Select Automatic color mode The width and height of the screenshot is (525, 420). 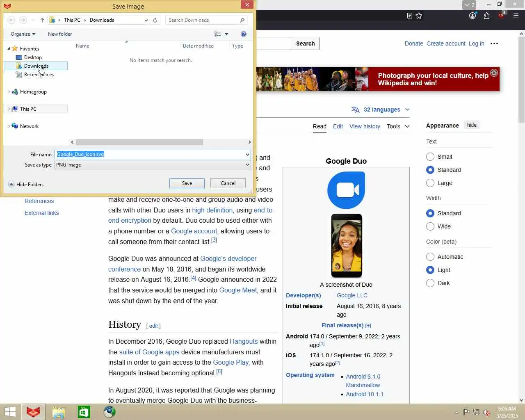point(430,257)
